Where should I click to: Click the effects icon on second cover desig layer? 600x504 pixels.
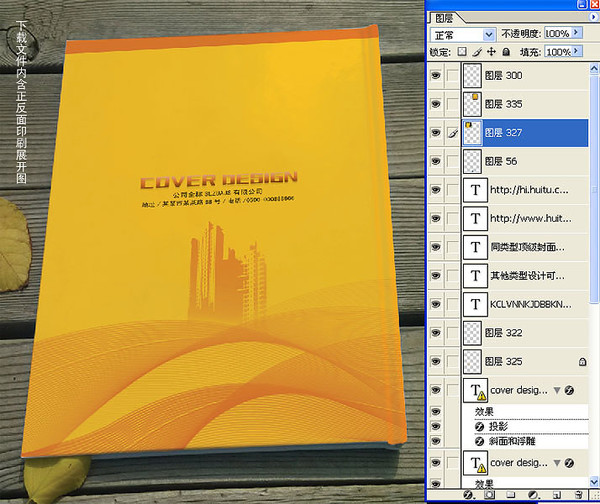[x=569, y=463]
